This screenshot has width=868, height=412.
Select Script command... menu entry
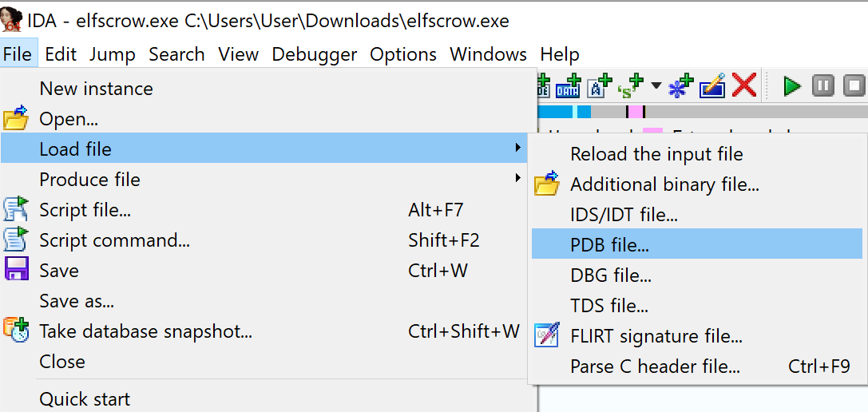pyautogui.click(x=269, y=240)
